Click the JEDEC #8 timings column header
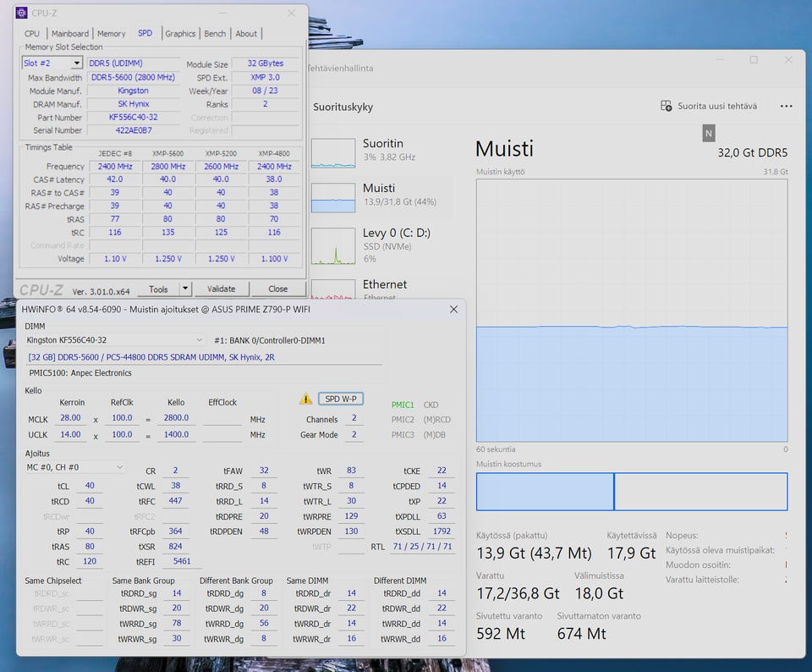This screenshot has height=672, width=812. point(115,153)
